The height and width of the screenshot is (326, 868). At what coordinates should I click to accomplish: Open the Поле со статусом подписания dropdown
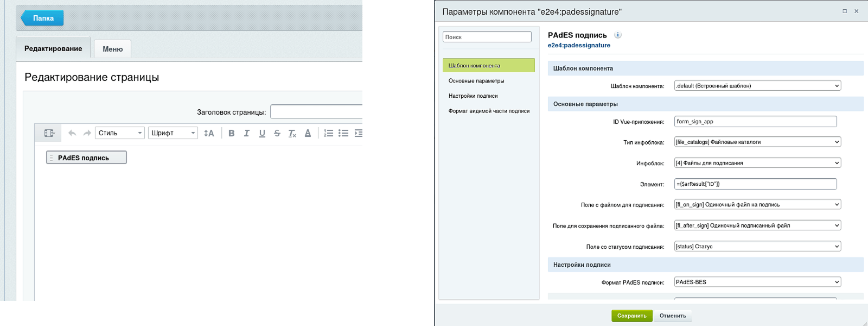[x=758, y=246]
